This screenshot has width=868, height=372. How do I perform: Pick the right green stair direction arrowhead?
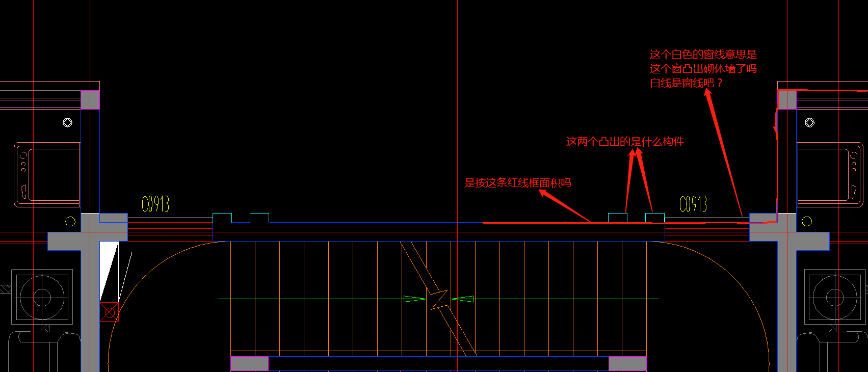pos(463,299)
